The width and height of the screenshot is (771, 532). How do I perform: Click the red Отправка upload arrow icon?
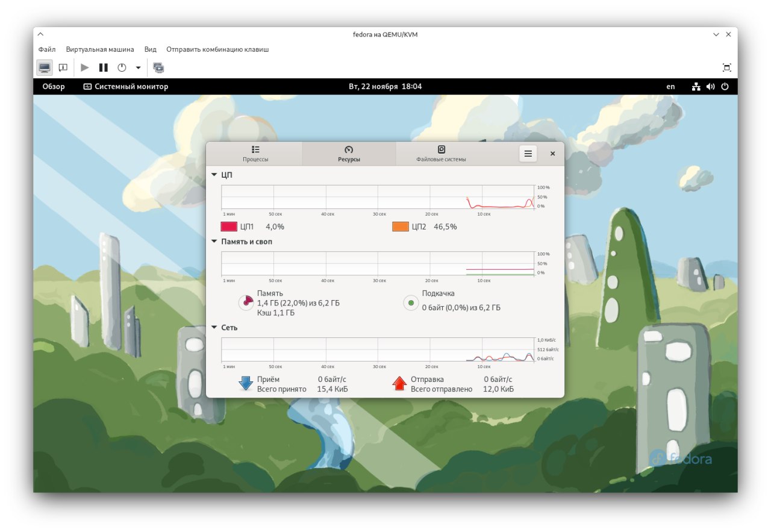[399, 383]
